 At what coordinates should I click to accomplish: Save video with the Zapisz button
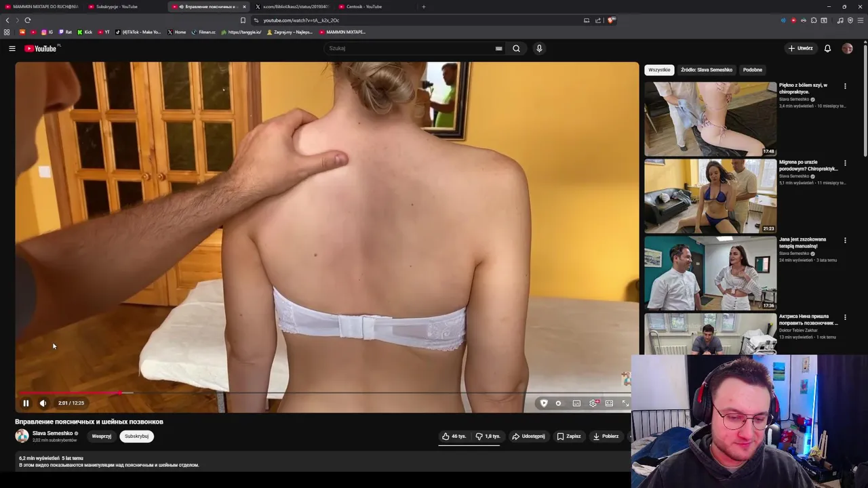[x=569, y=436]
